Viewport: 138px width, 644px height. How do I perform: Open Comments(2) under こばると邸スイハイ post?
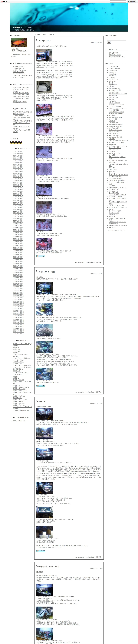(x=80, y=263)
